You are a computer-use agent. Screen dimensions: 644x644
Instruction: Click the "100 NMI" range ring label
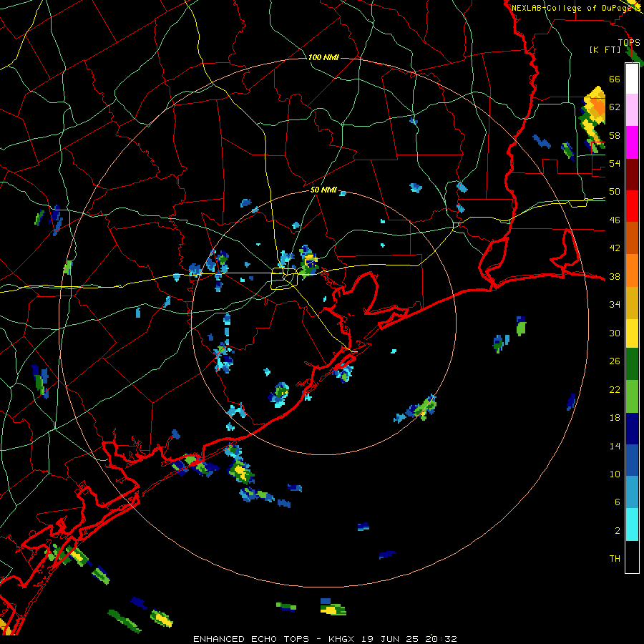323,57
